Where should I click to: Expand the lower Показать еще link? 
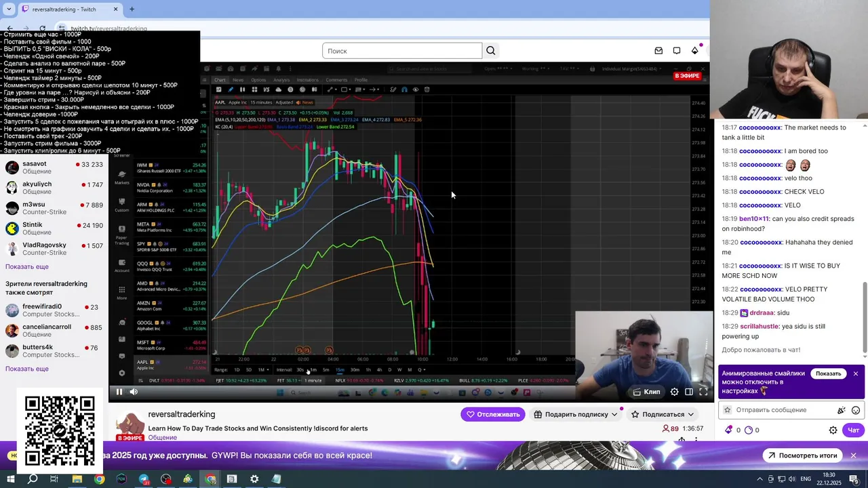tap(27, 369)
